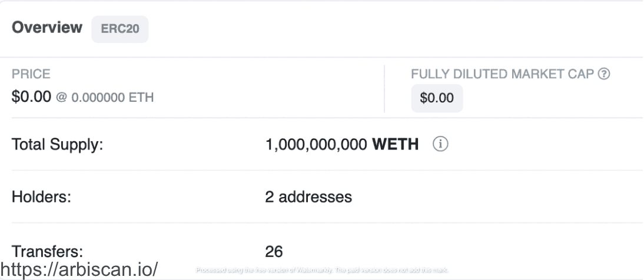Click the PRICE label
This screenshot has height=280, width=644.
coord(31,75)
